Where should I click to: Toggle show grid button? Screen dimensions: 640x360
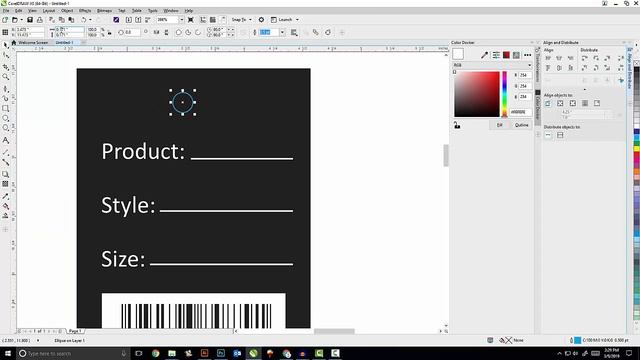(x=213, y=20)
